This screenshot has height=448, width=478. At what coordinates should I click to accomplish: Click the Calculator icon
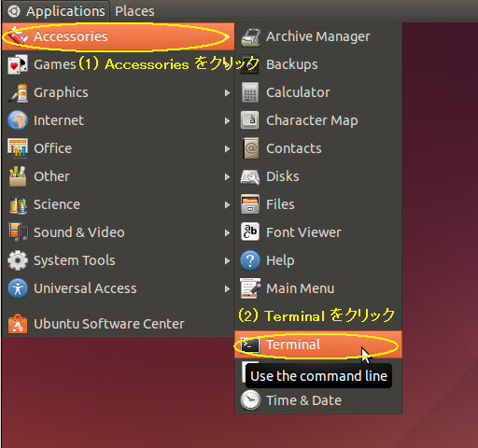[250, 92]
